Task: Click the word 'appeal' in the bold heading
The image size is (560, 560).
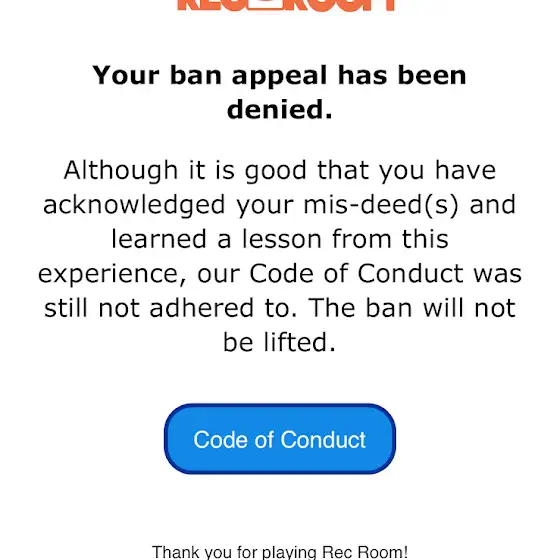Action: (x=279, y=78)
